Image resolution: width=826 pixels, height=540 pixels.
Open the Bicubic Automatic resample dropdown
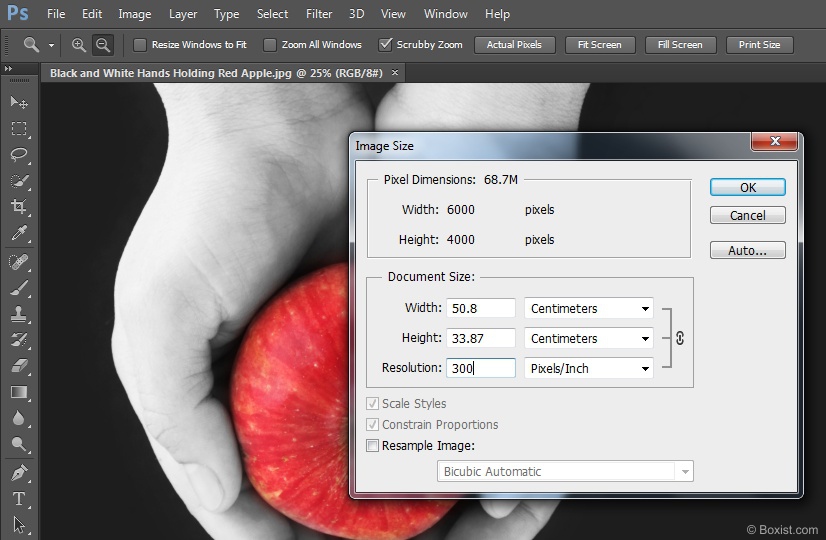(565, 472)
